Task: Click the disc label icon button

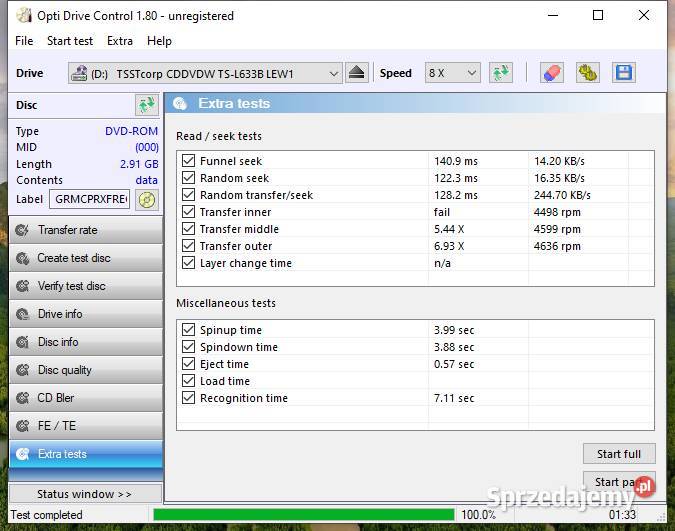Action: point(147,200)
